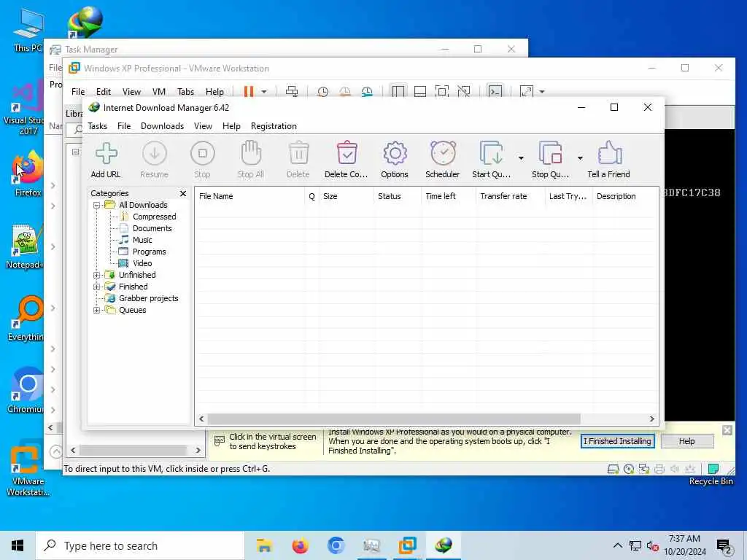Select the Documents category
The image size is (747, 560).
(x=152, y=228)
